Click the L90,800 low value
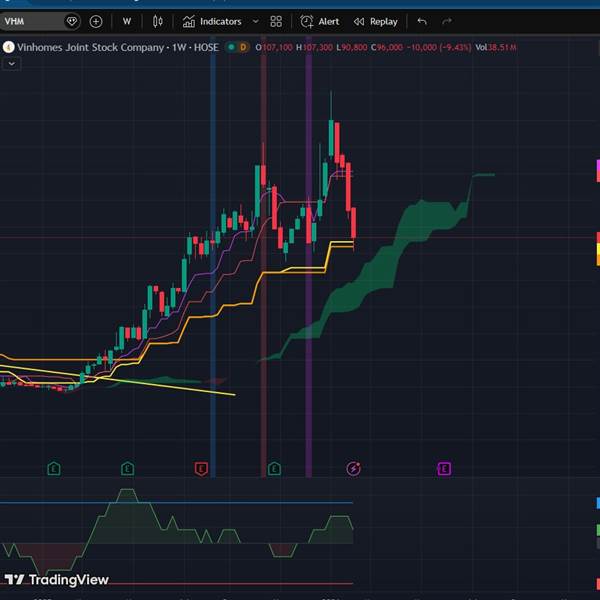Viewport: 600px width, 600px height. coord(352,47)
